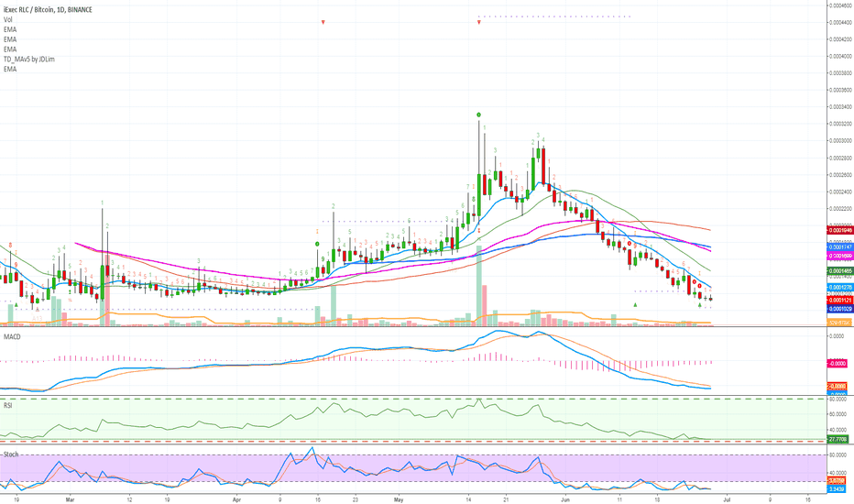Click the red 0.0001121 last price tag
The image size is (854, 504).
[x=840, y=301]
